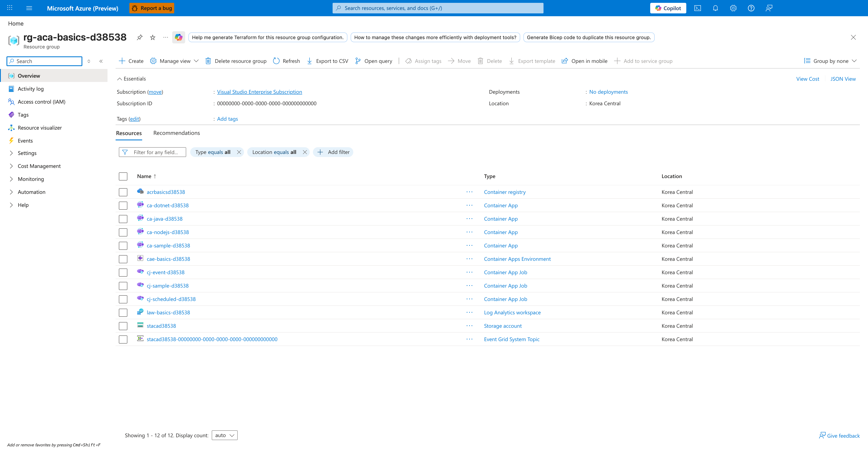Open Activity log in sidebar
Screen dimensions: 868x449
tap(30, 89)
